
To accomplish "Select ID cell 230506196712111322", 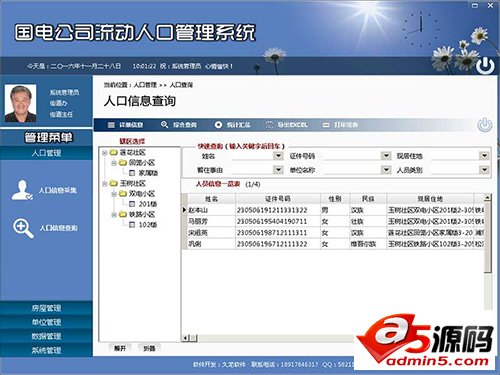I will point(278,244).
